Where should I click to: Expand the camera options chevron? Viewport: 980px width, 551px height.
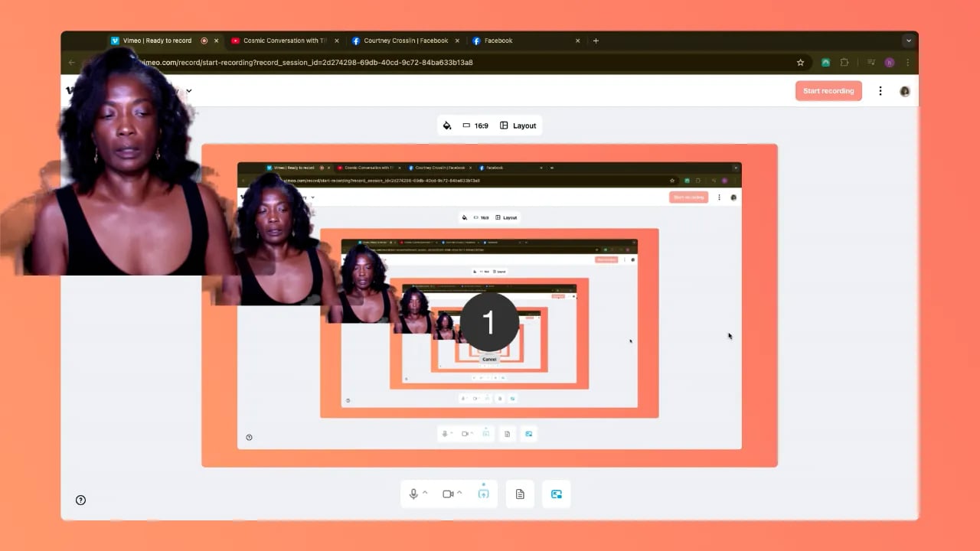tap(460, 494)
